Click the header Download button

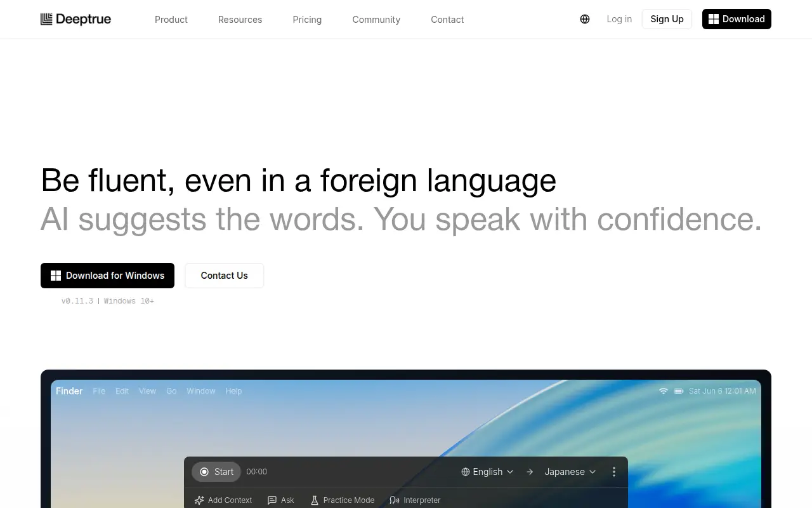[737, 19]
